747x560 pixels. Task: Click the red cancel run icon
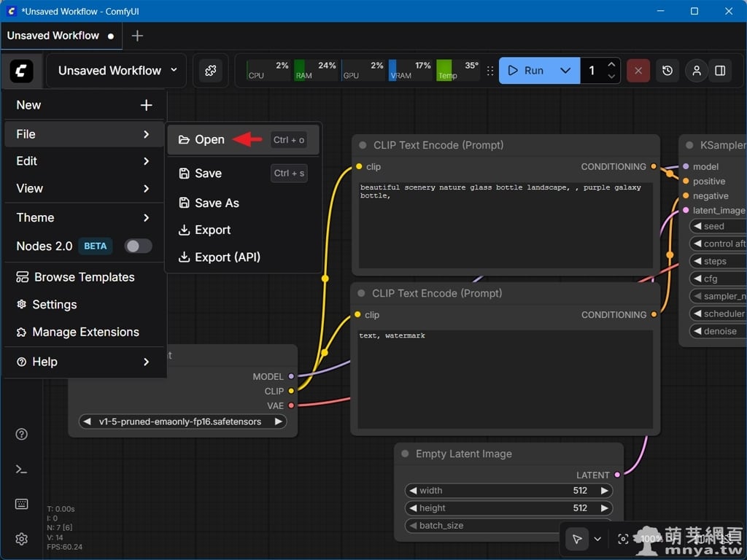pos(638,71)
